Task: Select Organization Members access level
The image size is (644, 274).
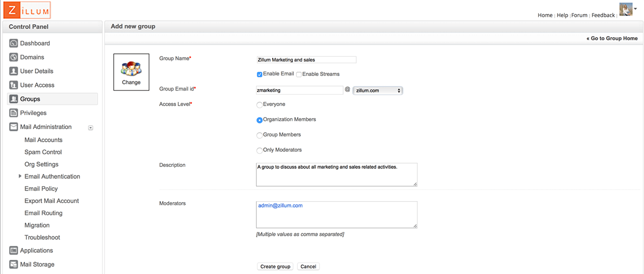Action: pyautogui.click(x=260, y=120)
